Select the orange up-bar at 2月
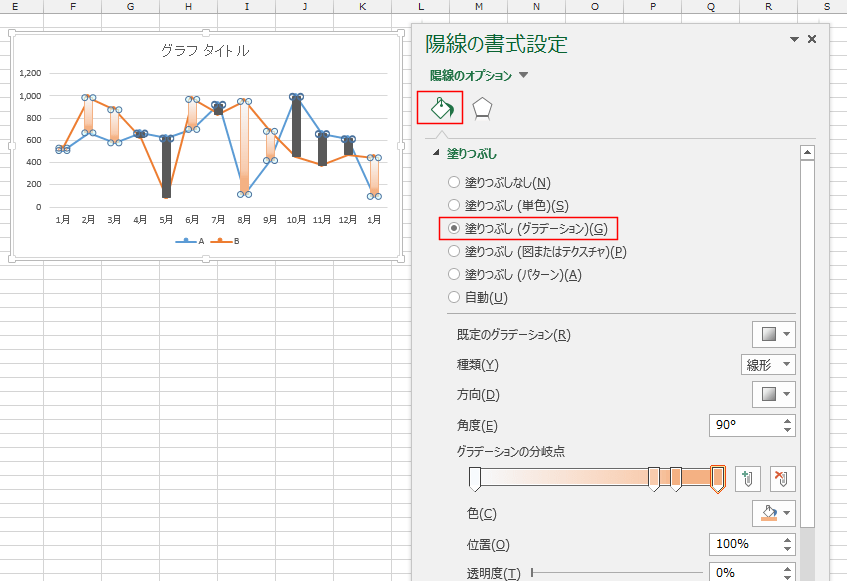 point(89,115)
